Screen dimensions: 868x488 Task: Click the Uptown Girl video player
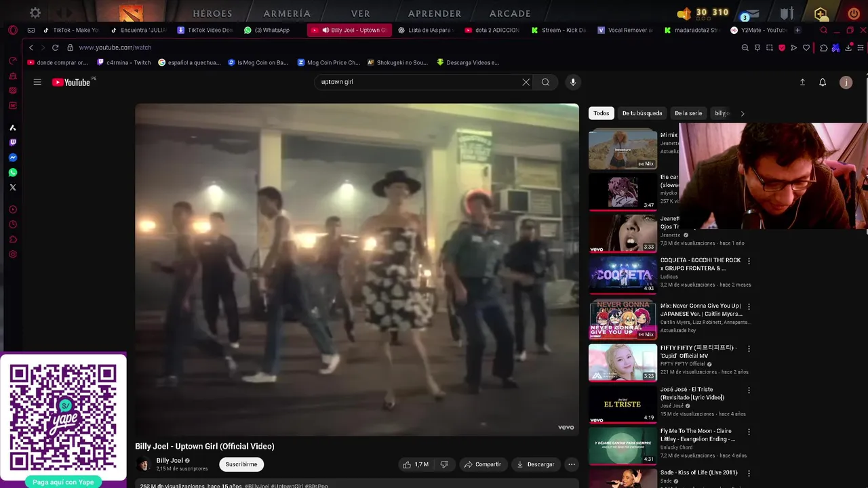pyautogui.click(x=357, y=269)
